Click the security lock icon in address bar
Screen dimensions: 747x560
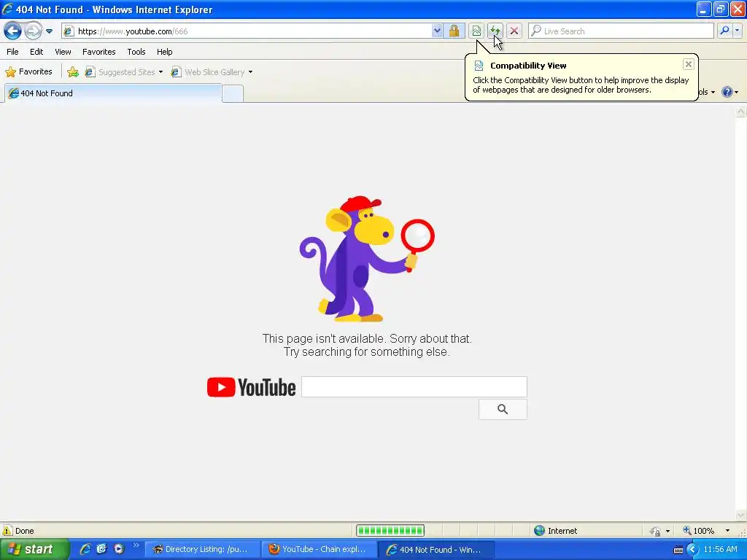click(x=454, y=31)
